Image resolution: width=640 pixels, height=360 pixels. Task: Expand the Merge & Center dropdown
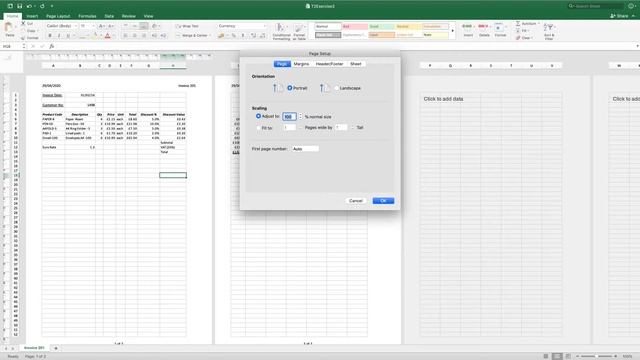[210, 36]
